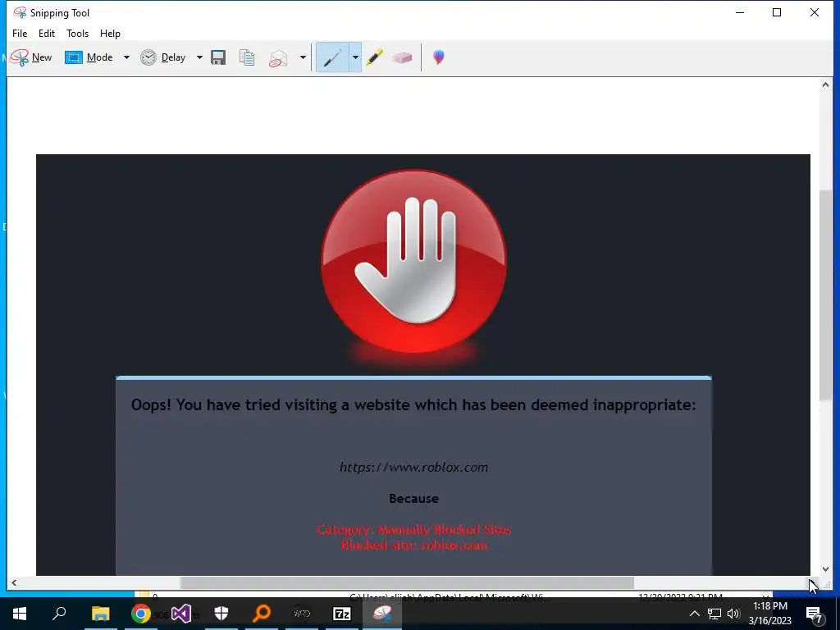Minimize the Snipping Tool window

point(740,12)
